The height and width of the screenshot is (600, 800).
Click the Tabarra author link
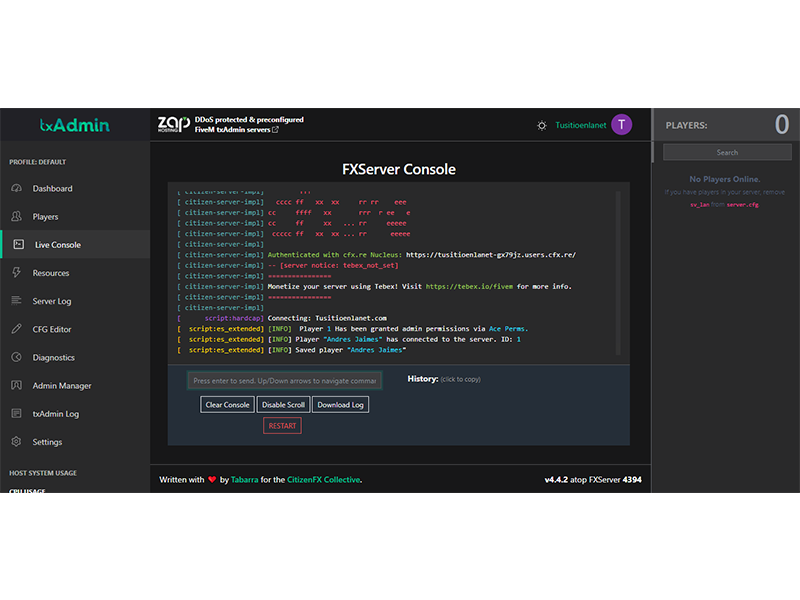tap(244, 480)
